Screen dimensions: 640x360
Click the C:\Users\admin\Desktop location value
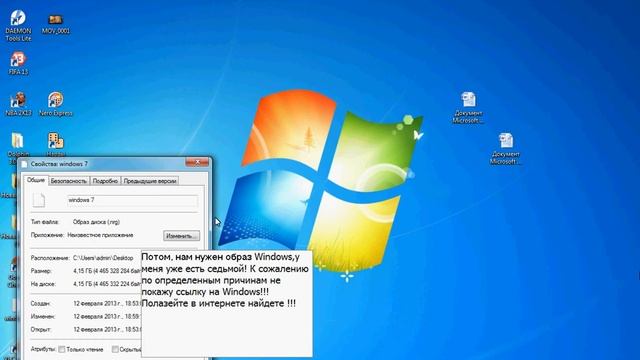pos(103,258)
